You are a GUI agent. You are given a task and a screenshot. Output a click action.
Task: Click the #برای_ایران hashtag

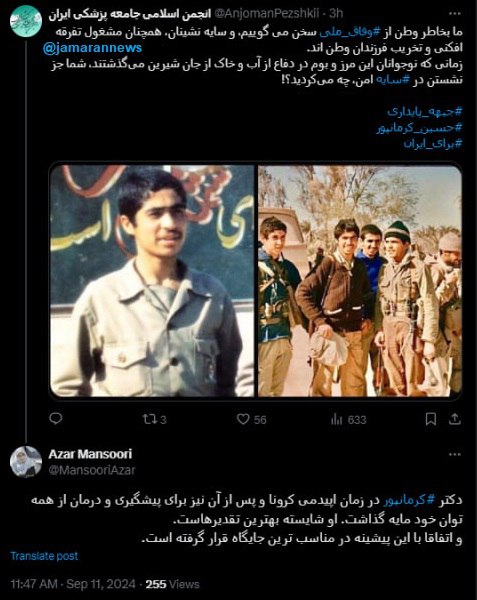433,144
